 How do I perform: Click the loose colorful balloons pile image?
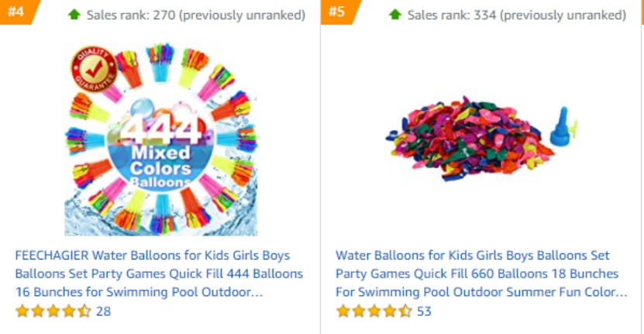[x=469, y=138]
